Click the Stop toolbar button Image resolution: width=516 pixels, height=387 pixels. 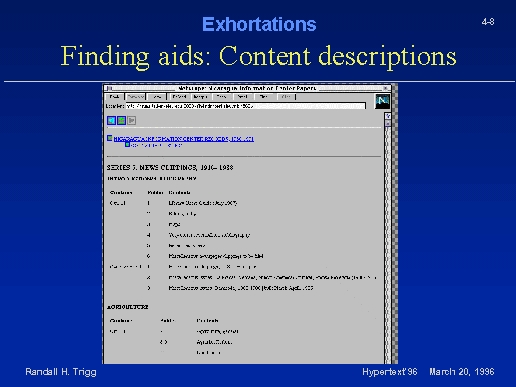click(286, 97)
